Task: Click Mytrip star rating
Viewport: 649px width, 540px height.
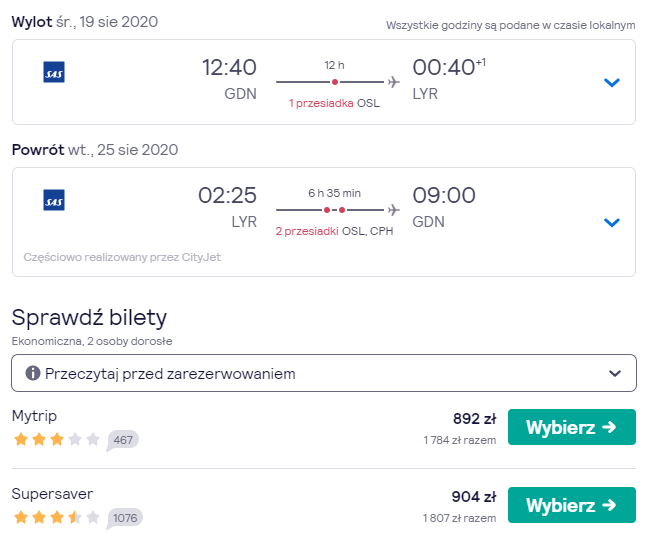Action: [57, 439]
